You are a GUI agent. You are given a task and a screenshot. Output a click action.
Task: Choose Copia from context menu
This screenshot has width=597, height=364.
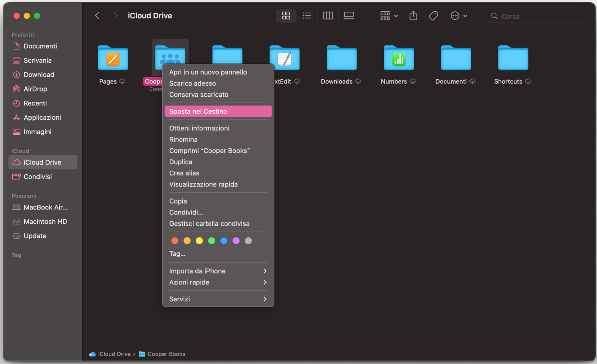coord(218,201)
